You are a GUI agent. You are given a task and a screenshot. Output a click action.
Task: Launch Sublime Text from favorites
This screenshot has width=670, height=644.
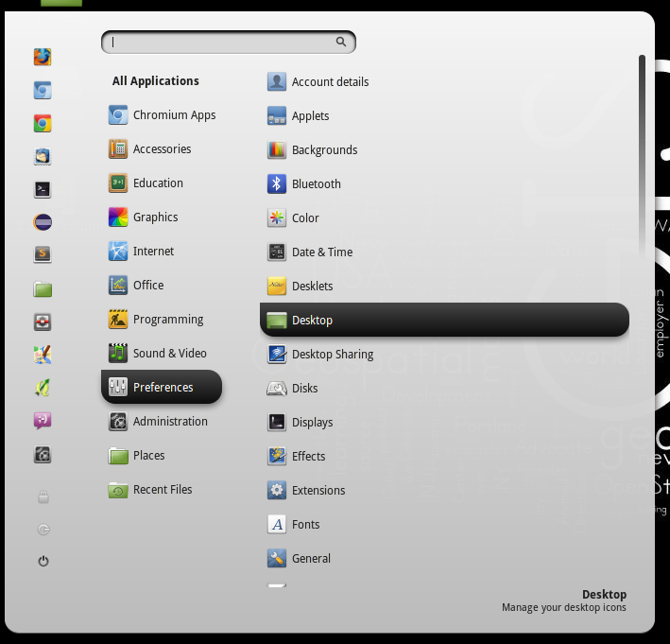pos(43,254)
